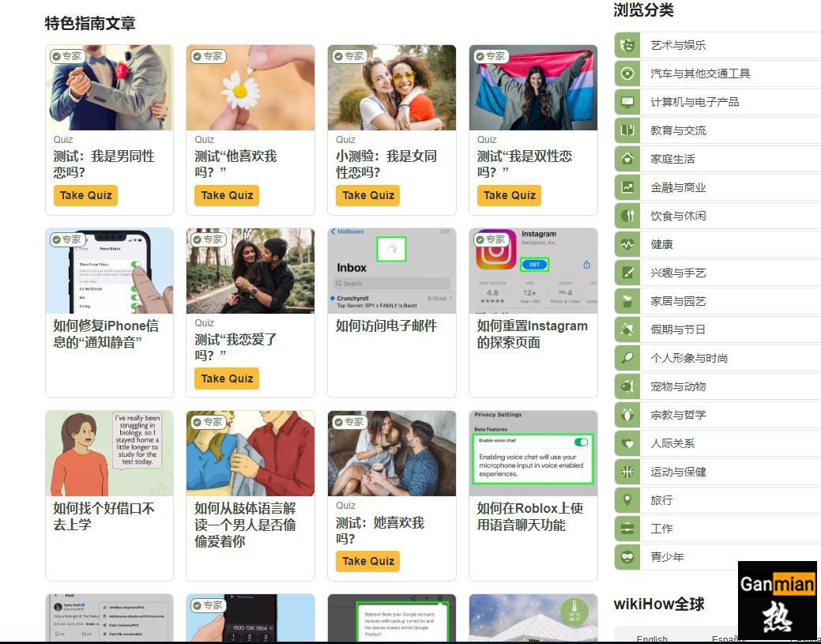This screenshot has height=644, width=821.
Task: Click the 计算机与电子产品 category icon
Action: (x=627, y=102)
